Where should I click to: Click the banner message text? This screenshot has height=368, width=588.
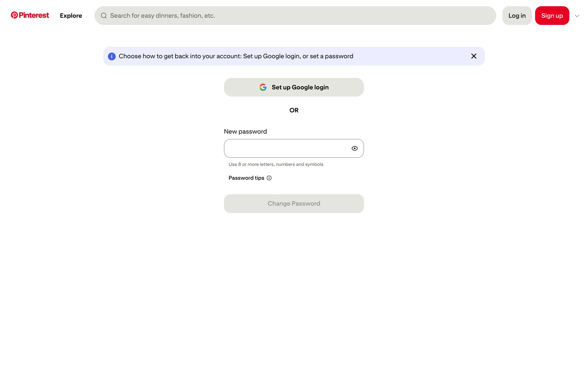[x=236, y=56]
